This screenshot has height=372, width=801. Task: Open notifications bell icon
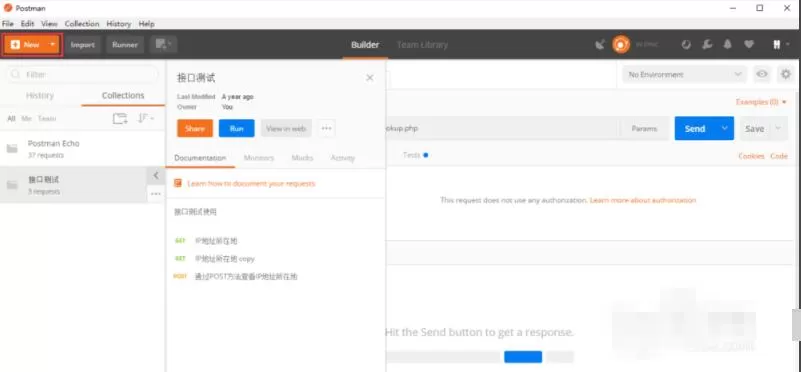728,45
